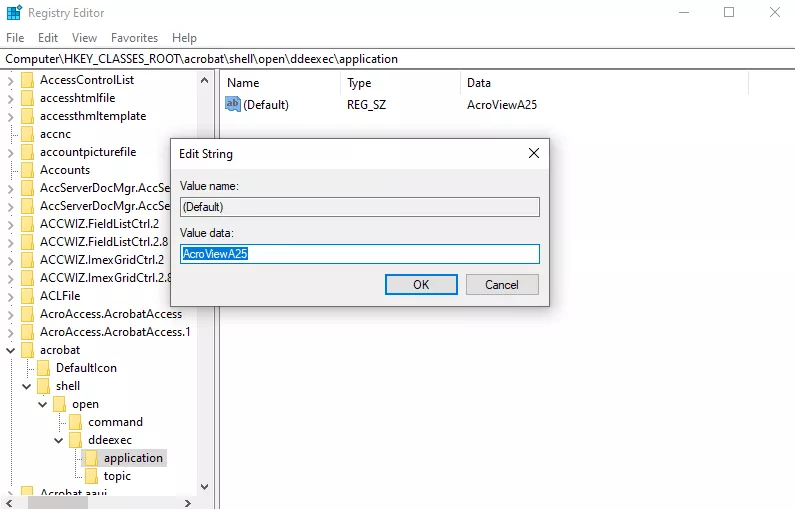Screen dimensions: 795x509
Task: Close the Edit String dialog with X
Action: tap(534, 153)
